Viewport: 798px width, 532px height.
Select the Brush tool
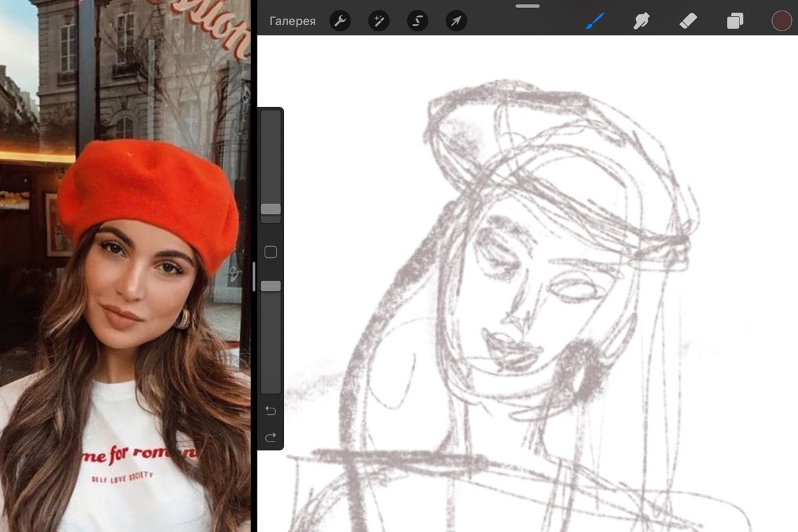point(595,21)
